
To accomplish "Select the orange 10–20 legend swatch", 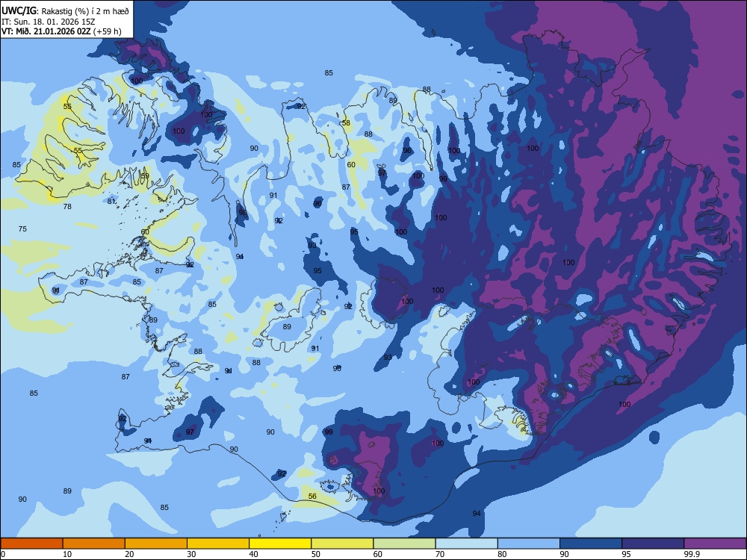I will [94, 544].
